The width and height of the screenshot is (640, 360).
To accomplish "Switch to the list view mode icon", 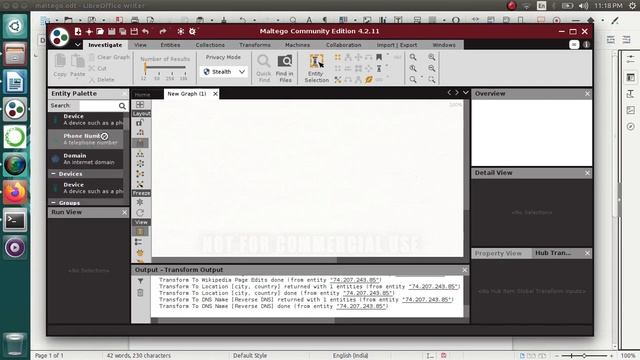I will coord(140,242).
